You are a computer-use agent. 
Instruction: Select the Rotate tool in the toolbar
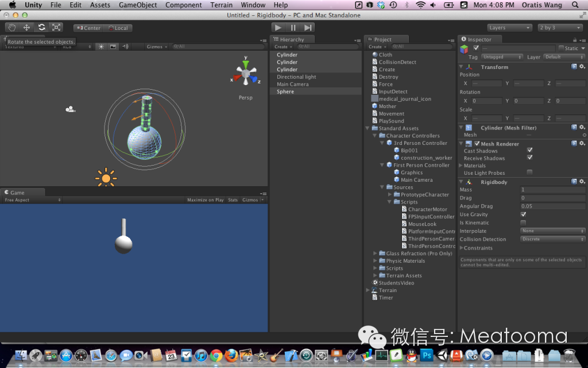tap(41, 28)
